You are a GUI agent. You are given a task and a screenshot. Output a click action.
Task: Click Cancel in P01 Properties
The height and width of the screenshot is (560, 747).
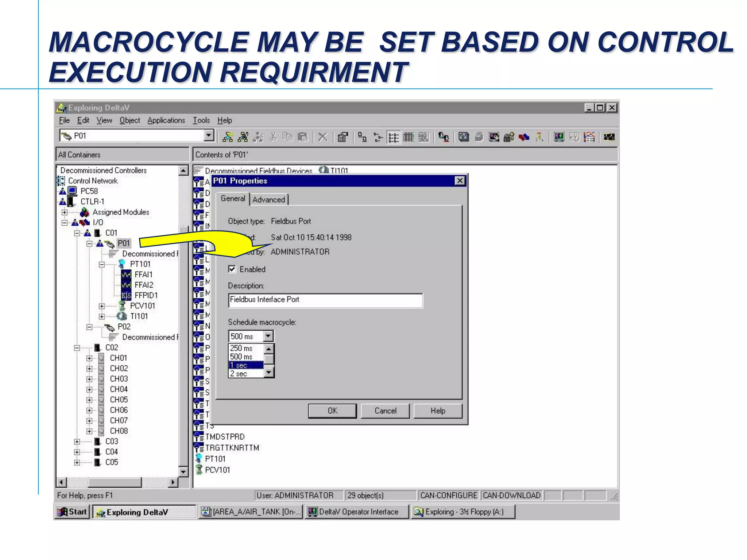(x=385, y=411)
